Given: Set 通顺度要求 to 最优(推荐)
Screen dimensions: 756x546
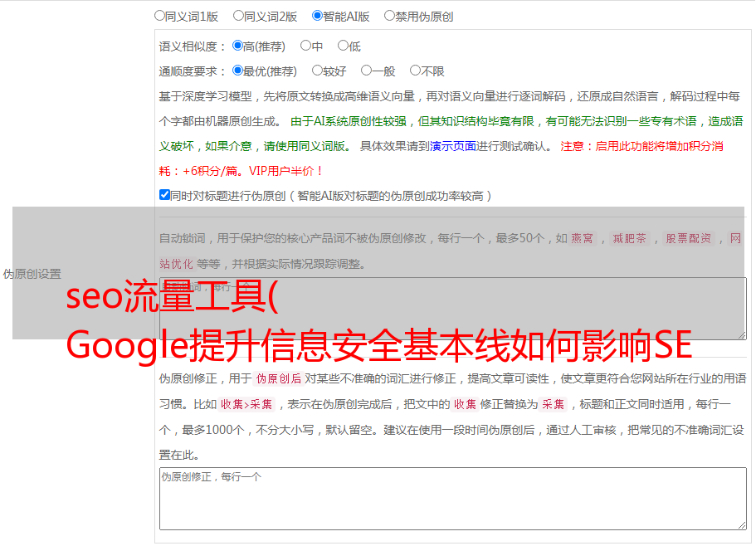Looking at the screenshot, I should [237, 71].
